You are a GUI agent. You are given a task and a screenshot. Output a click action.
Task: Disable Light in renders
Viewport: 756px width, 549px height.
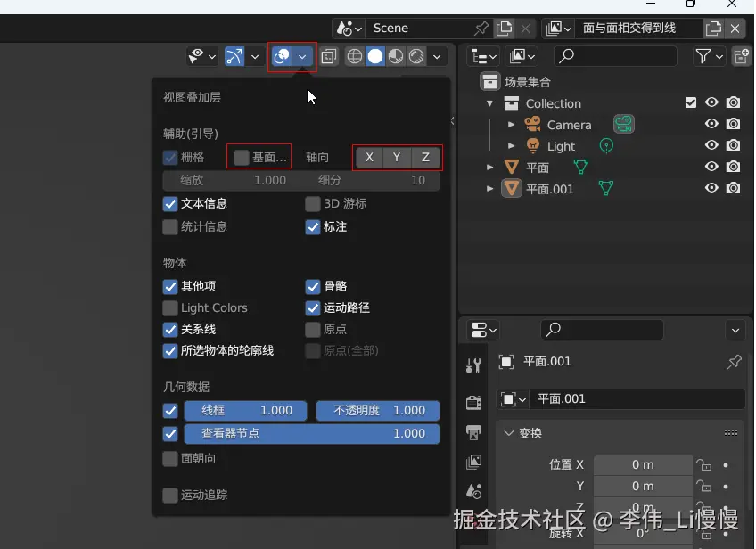[x=734, y=145]
